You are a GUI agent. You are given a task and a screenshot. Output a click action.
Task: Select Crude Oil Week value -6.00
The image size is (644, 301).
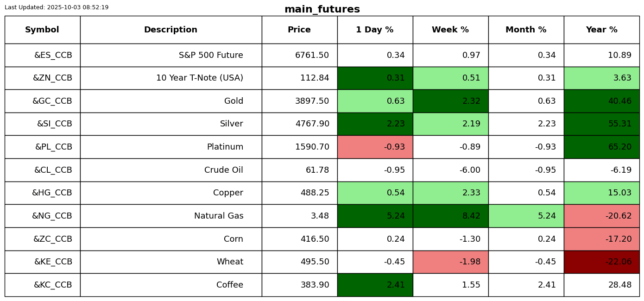470,170
